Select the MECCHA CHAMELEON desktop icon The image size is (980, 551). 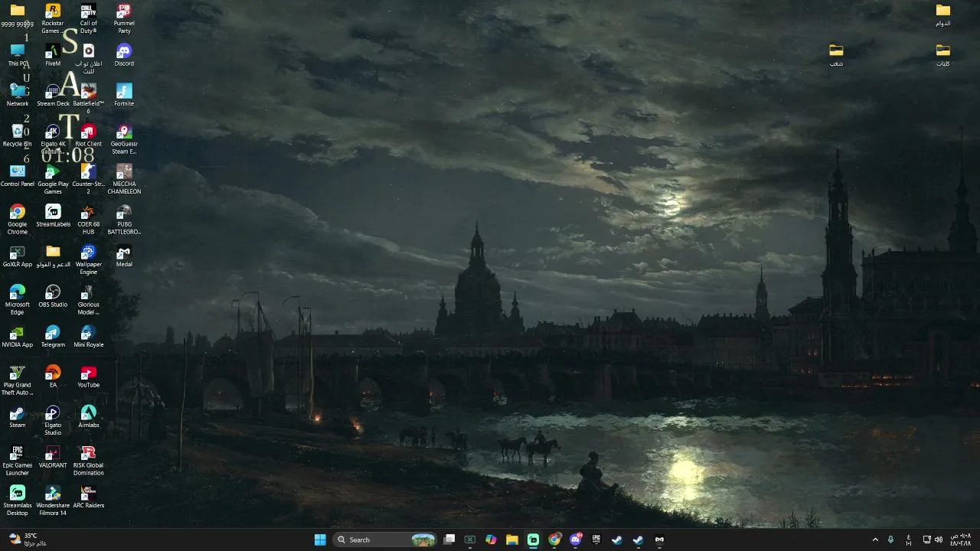pos(124,179)
